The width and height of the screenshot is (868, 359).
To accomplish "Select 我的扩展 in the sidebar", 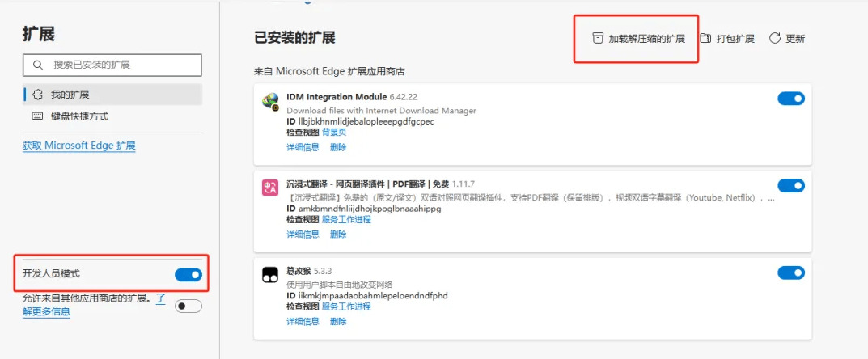I will pos(112,95).
